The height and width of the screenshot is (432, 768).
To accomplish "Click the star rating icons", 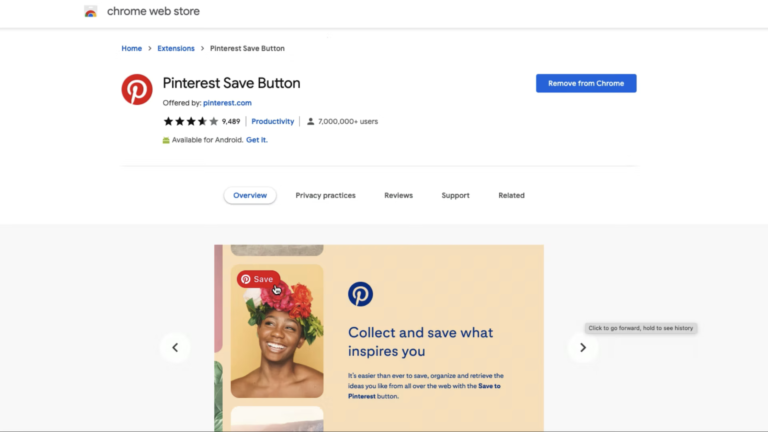I will pyautogui.click(x=191, y=121).
